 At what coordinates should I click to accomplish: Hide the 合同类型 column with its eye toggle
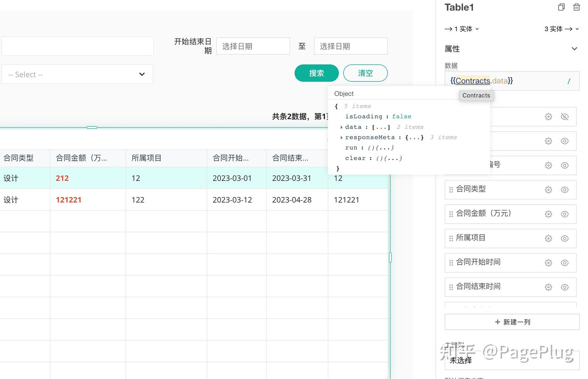565,189
